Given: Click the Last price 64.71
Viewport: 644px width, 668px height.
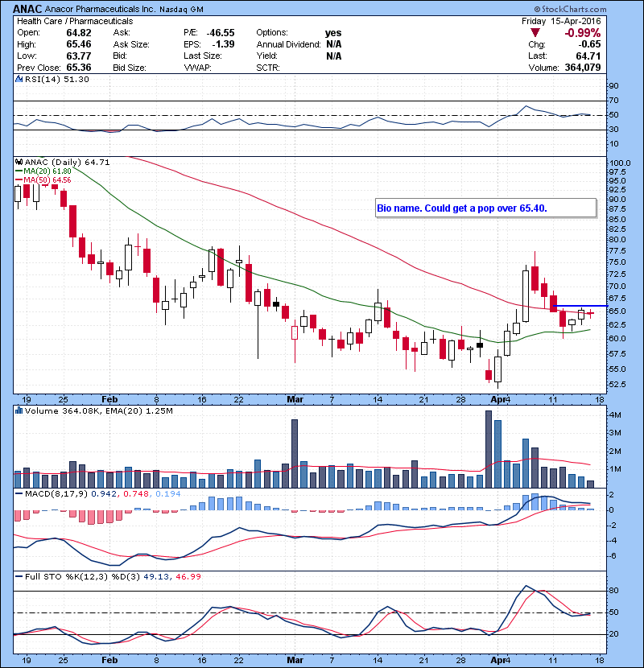Looking at the screenshot, I should [x=588, y=56].
